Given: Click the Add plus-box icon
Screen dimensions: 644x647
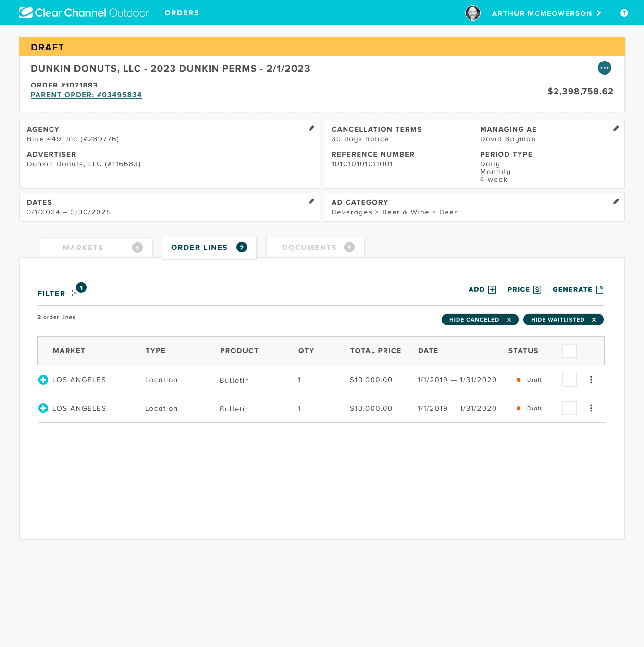Looking at the screenshot, I should [492, 290].
